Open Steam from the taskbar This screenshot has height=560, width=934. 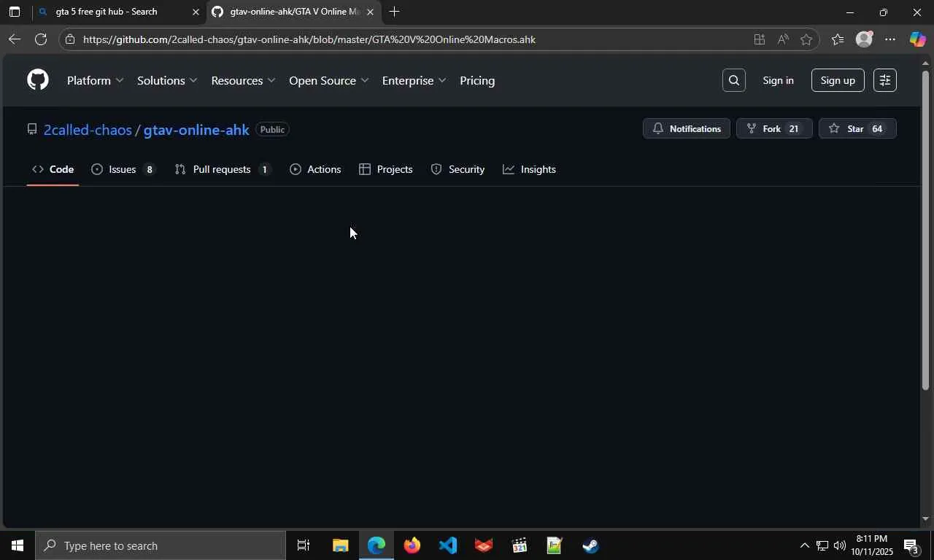coord(590,545)
